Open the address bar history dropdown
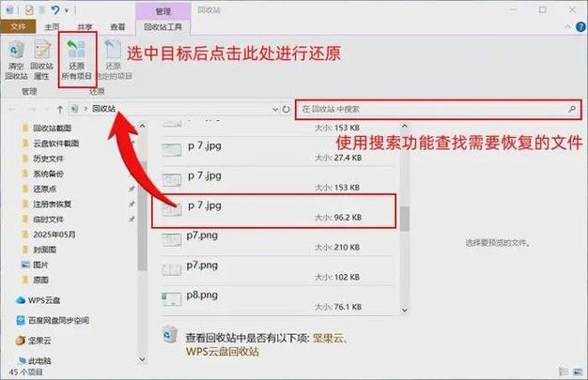The width and height of the screenshot is (588, 380). coord(275,110)
